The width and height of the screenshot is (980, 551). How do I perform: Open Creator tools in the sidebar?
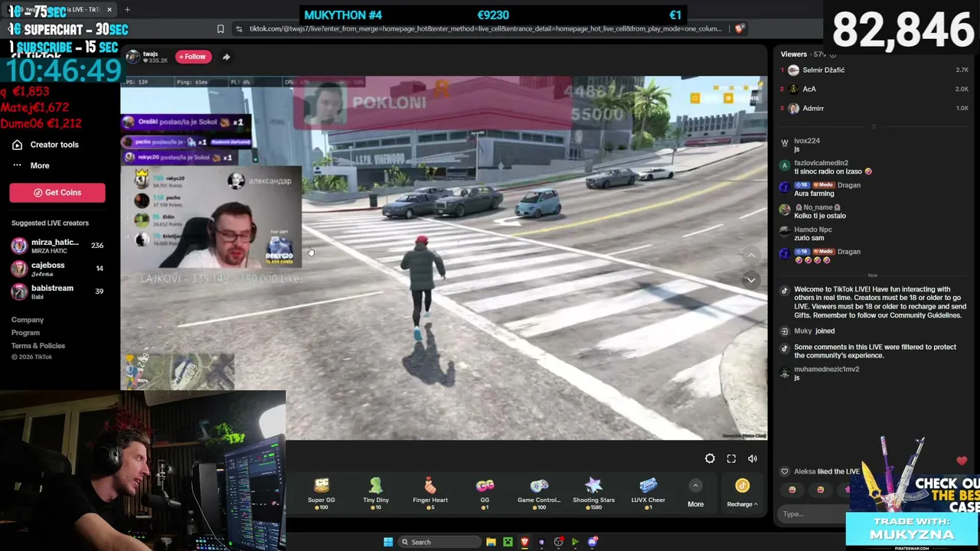point(54,145)
